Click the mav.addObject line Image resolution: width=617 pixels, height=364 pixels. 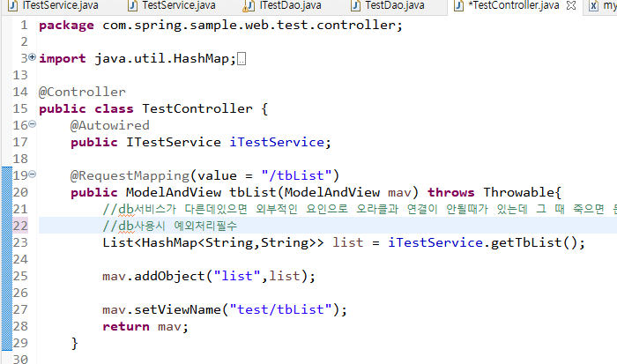(209, 276)
